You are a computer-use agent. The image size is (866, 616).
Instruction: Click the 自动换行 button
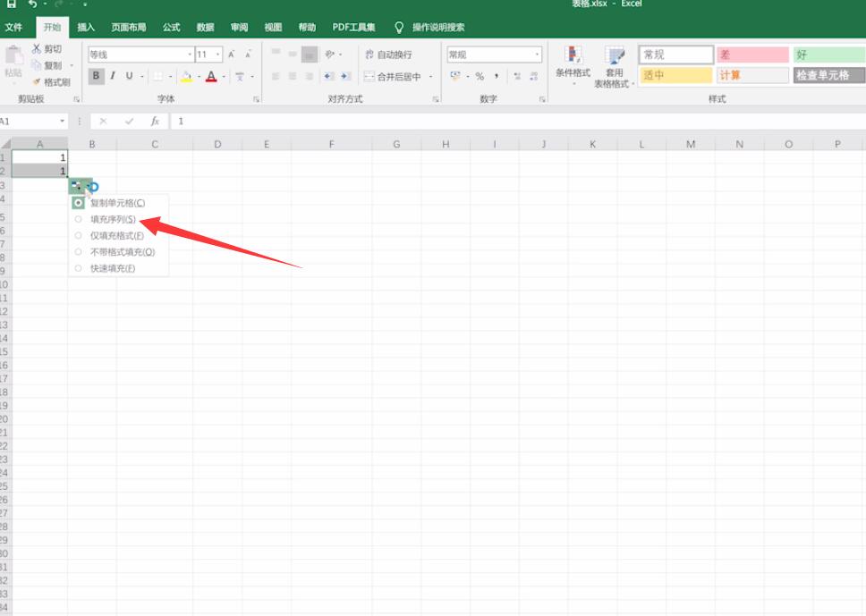[389, 55]
